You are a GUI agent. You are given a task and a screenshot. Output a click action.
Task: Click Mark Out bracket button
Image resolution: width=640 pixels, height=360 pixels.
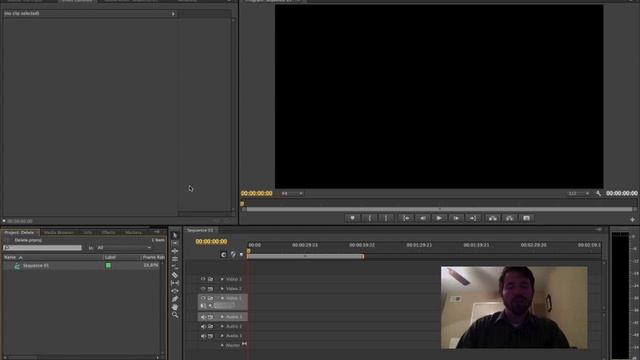(x=386, y=218)
